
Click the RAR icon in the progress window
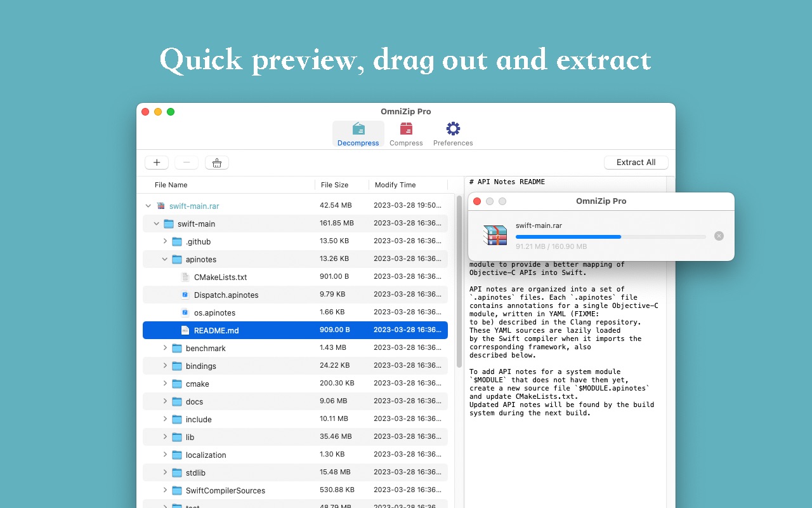[495, 235]
